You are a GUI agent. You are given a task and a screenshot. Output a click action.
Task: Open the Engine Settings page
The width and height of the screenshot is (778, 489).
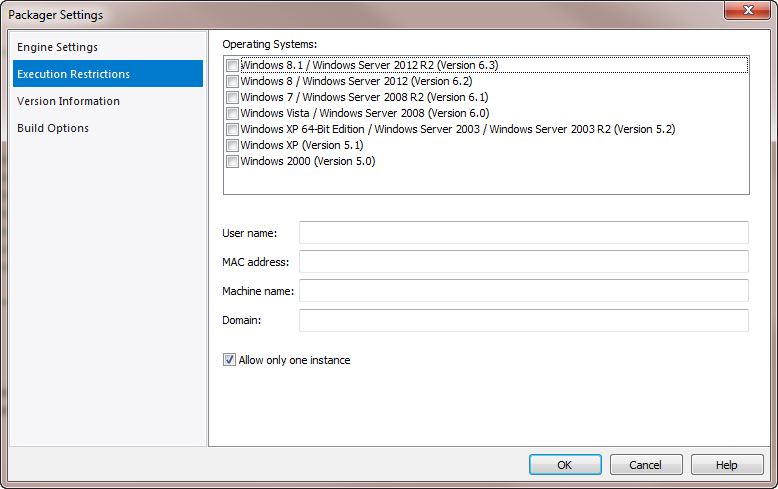pyautogui.click(x=108, y=47)
